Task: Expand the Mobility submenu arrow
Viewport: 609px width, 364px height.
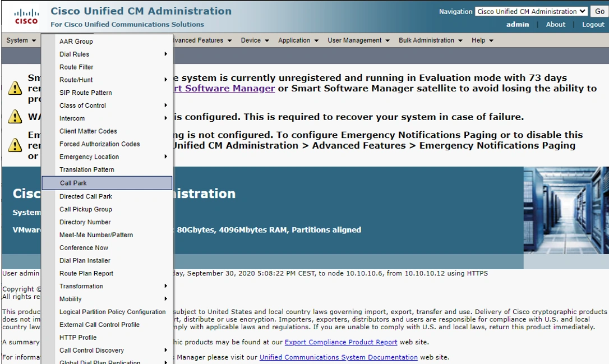Action: click(166, 299)
